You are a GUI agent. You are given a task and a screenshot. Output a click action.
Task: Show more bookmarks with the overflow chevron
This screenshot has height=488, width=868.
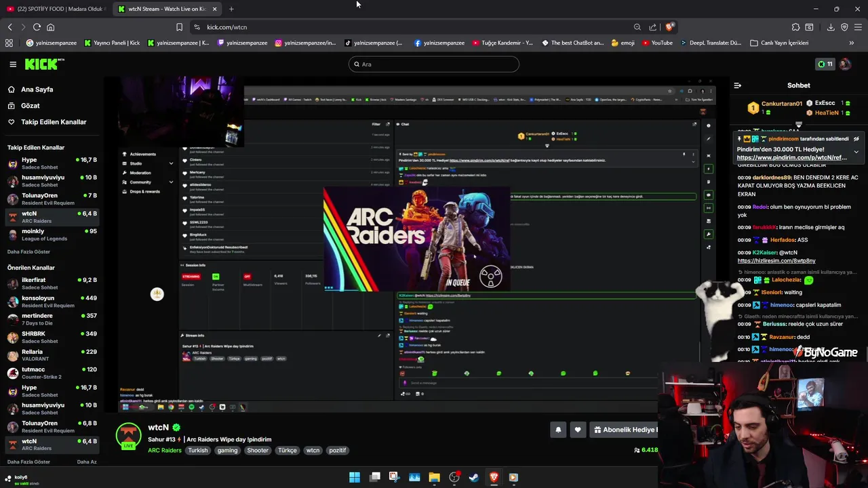tap(851, 43)
